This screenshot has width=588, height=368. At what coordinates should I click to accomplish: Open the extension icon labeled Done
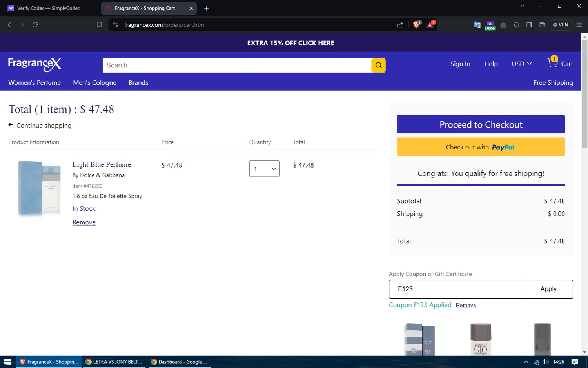tap(490, 26)
